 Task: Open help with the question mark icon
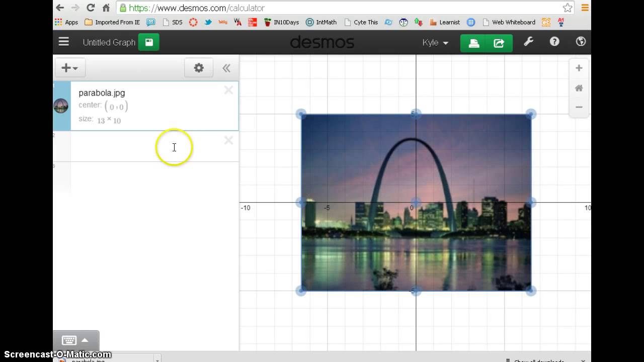[x=554, y=42]
